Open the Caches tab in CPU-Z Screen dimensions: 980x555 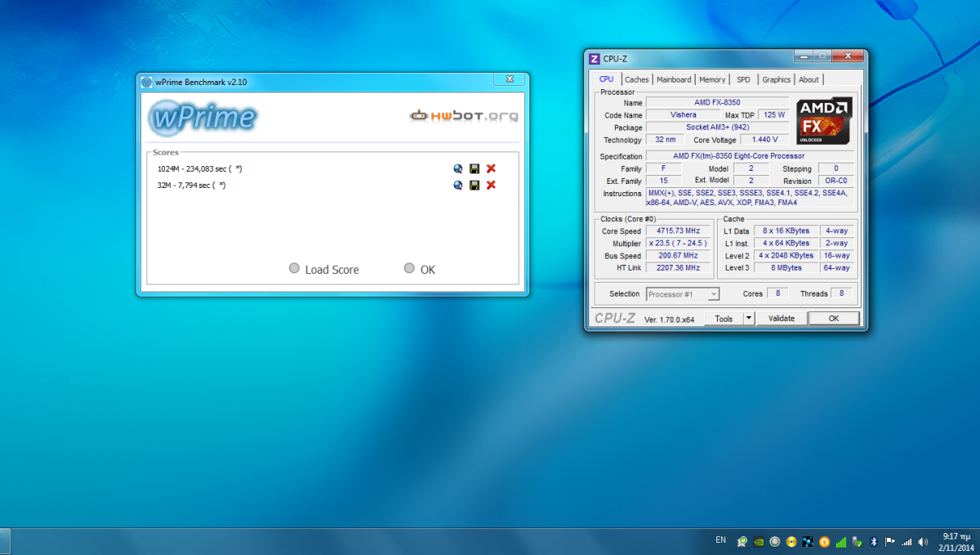pyautogui.click(x=637, y=79)
